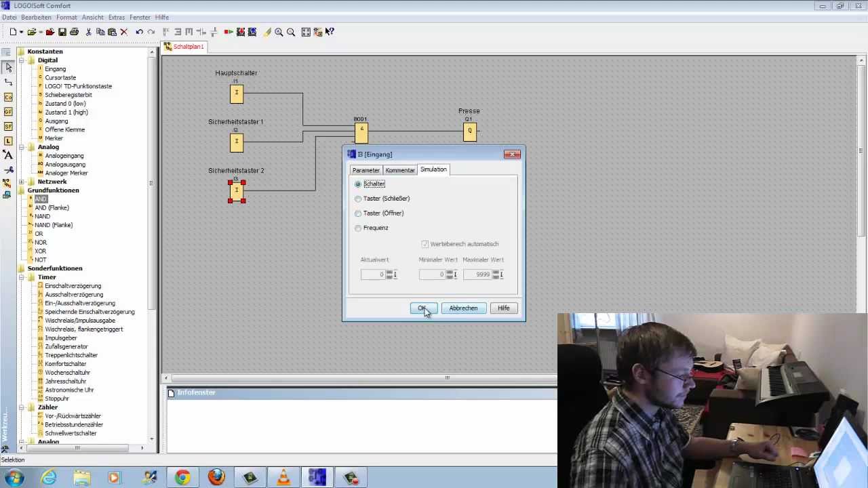Collapse the Zähler tree folder
The height and width of the screenshot is (488, 868).
(22, 407)
